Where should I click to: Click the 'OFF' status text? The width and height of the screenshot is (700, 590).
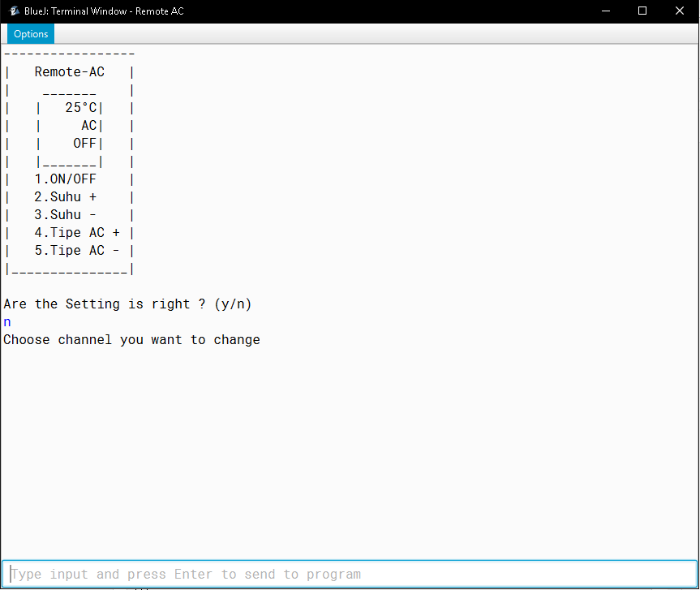[85, 144]
